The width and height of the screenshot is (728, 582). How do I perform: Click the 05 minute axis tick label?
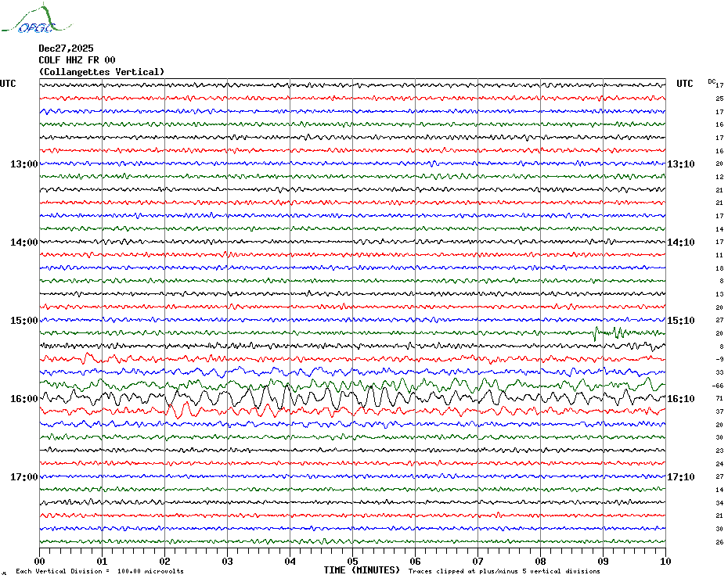click(x=353, y=561)
